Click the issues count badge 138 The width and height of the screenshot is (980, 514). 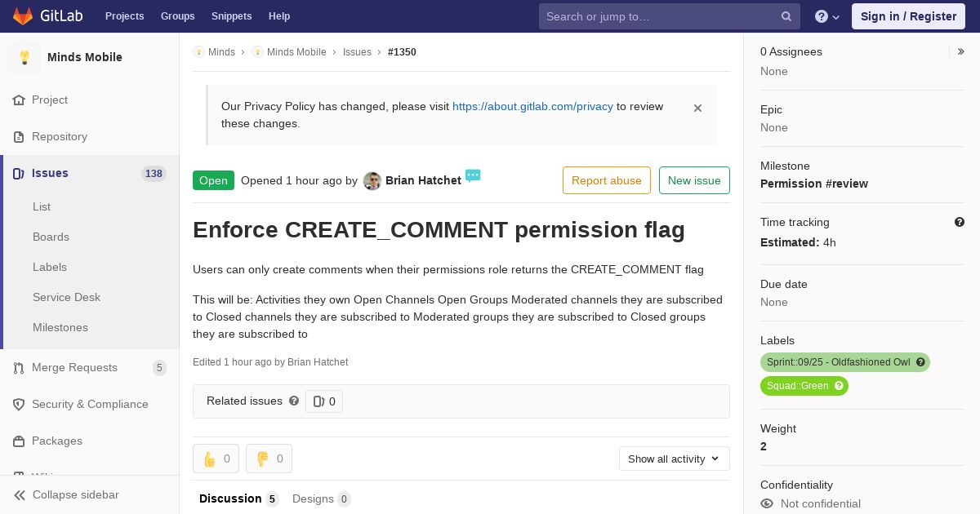coord(154,173)
